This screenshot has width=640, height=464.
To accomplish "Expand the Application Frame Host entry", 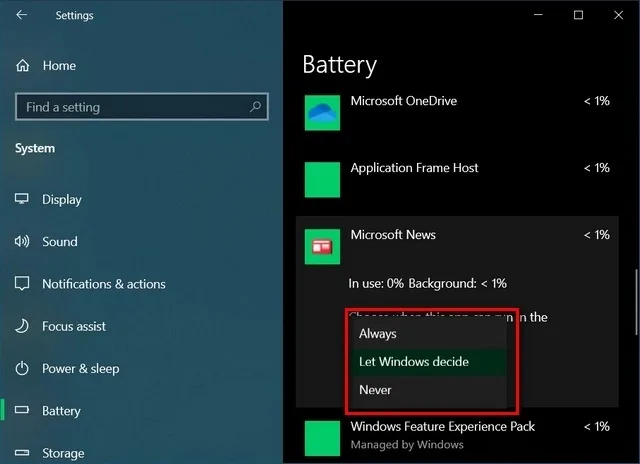I will (457, 180).
